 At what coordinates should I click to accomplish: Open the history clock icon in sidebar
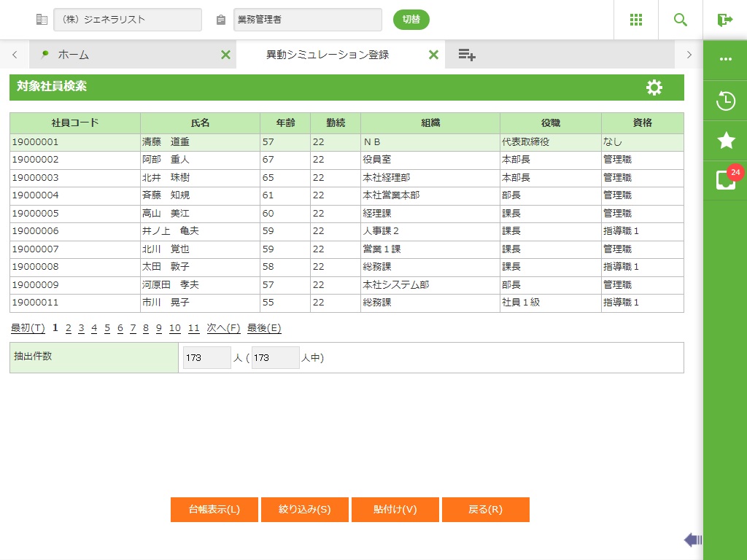726,101
